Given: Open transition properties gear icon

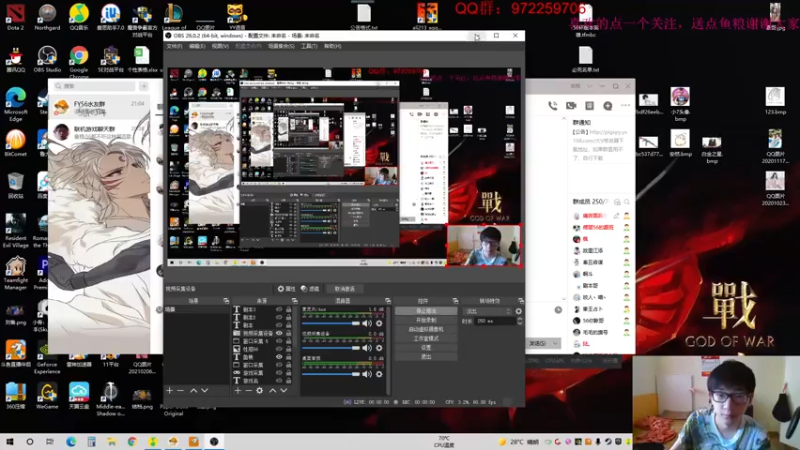Looking at the screenshot, I should click(x=518, y=311).
